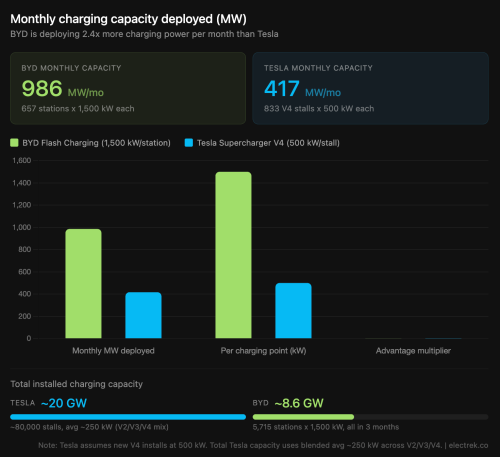The height and width of the screenshot is (457, 500).
Task: Click the '~80,000 stalls, avg ~250 kW' caption
Action: tap(89, 427)
